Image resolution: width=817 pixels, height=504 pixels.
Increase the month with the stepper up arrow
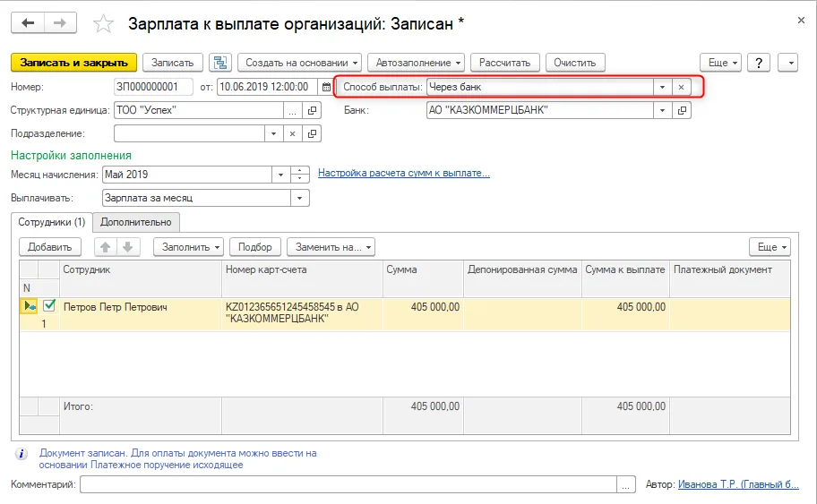click(300, 170)
